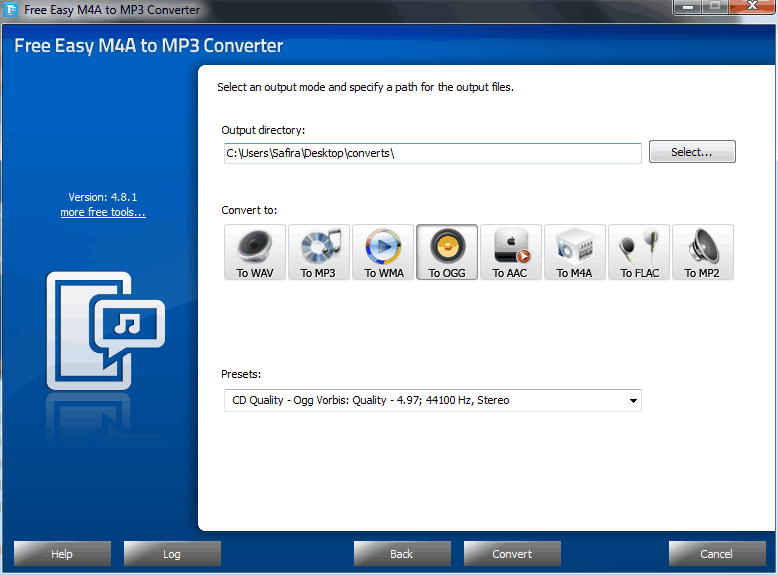Open the more free tools link
The width and height of the screenshot is (778, 575).
pyautogui.click(x=103, y=212)
